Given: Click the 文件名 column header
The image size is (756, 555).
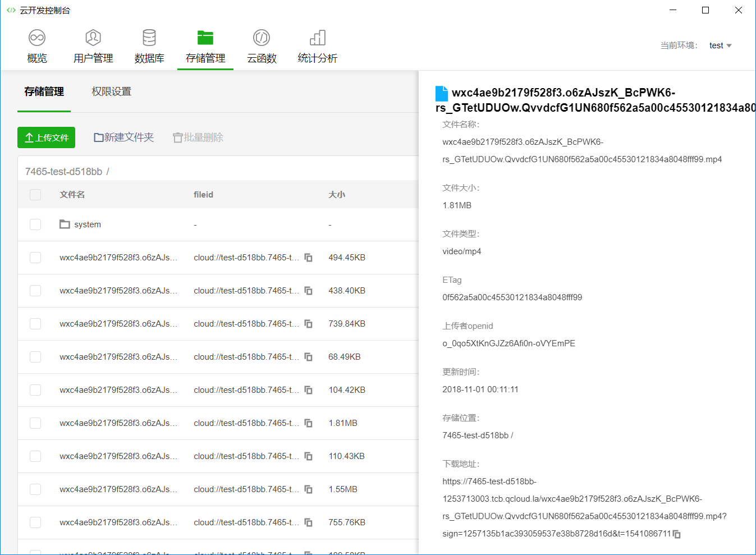Looking at the screenshot, I should point(72,195).
